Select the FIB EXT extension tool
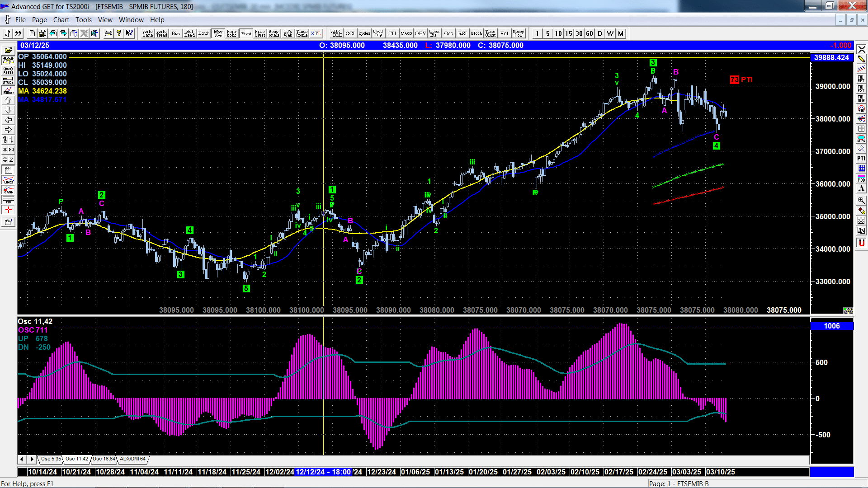Viewport: 868px width, 488px height. [861, 89]
